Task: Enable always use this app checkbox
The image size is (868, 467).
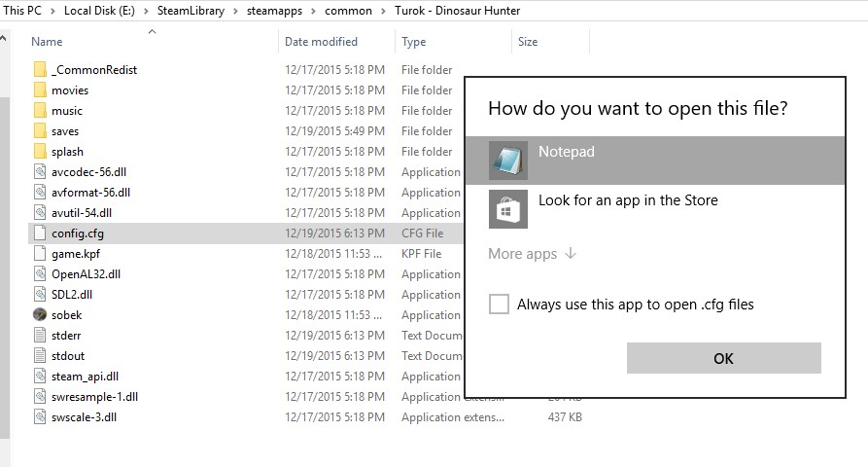Action: [x=499, y=305]
